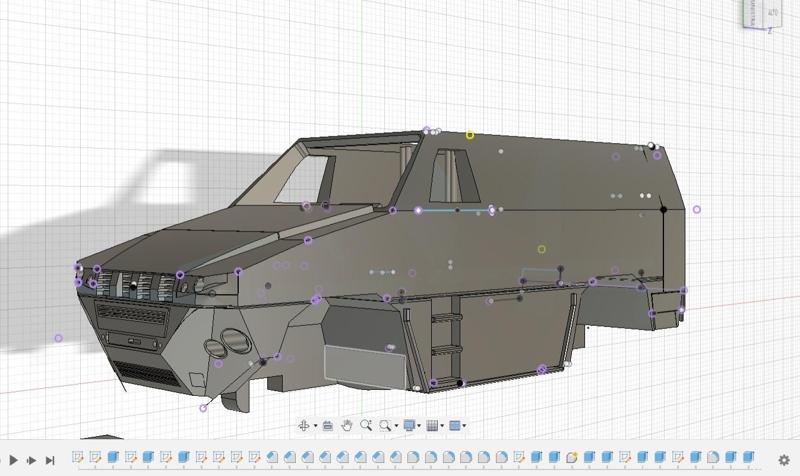This screenshot has height=476, width=800.
Task: Select the last extrude feature in timeline
Action: (748, 457)
